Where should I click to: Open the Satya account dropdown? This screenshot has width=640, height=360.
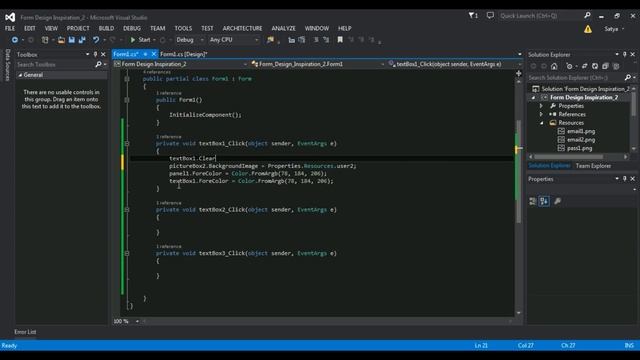click(614, 29)
